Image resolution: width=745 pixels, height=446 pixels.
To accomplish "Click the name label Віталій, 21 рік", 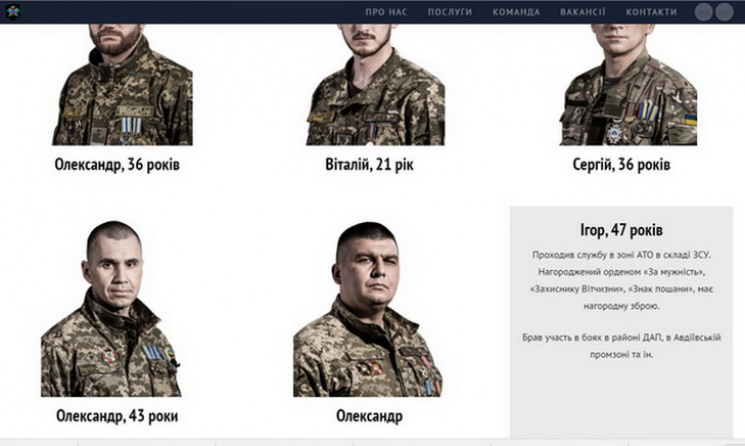I will [369, 165].
